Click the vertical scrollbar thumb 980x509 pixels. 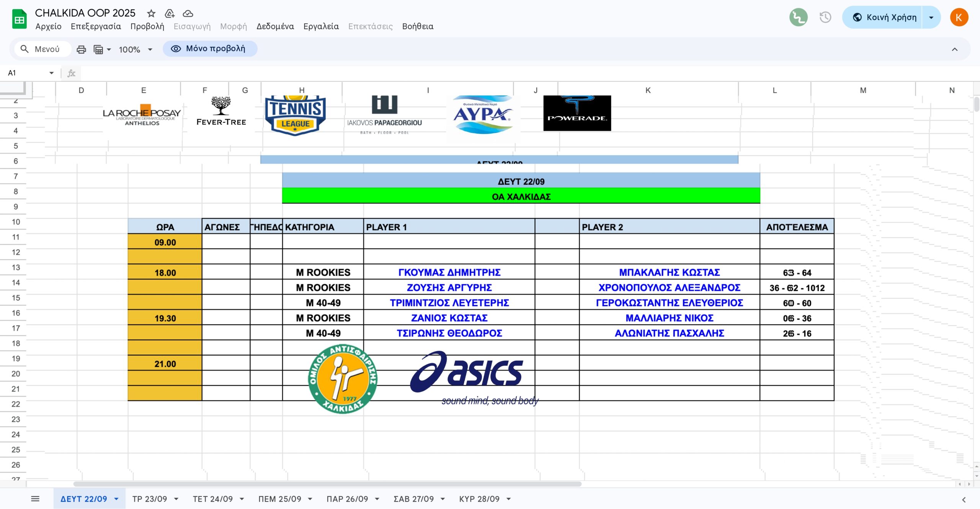(977, 104)
